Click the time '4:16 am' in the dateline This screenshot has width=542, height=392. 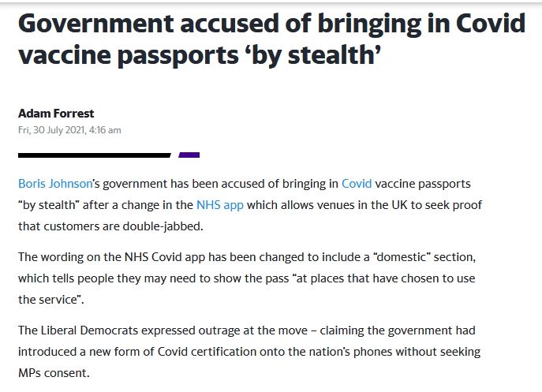(x=105, y=130)
